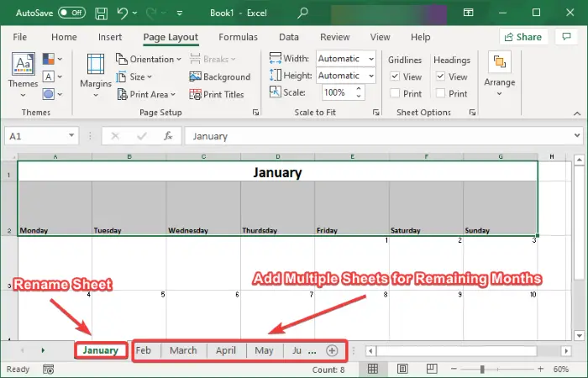Uncheck Gridlines View checkbox
Viewport: 588px width, 378px height.
click(x=395, y=76)
